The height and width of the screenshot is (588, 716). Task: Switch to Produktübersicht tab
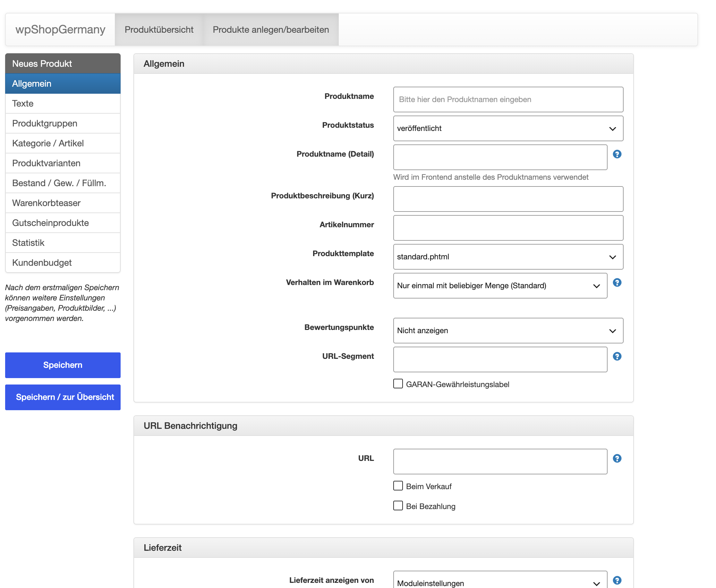tap(159, 30)
